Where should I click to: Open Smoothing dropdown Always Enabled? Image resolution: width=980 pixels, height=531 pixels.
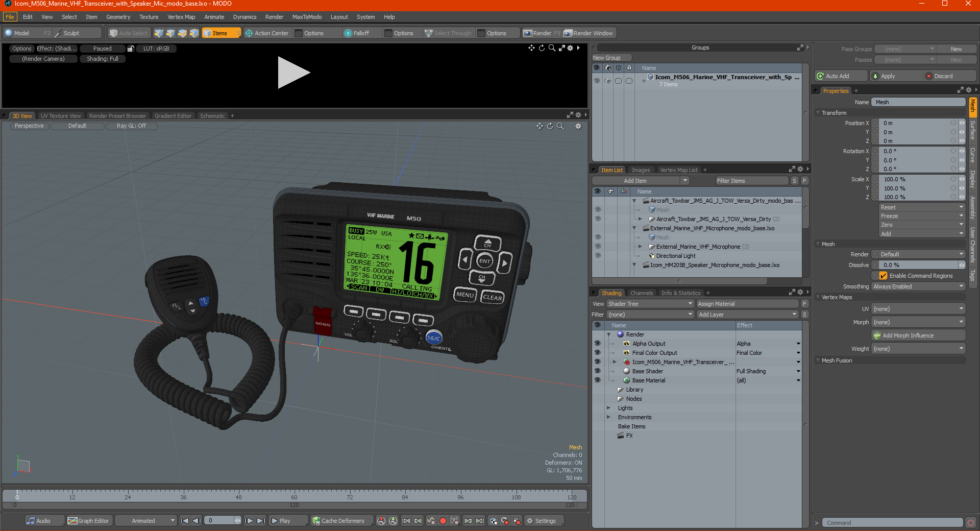click(x=918, y=286)
